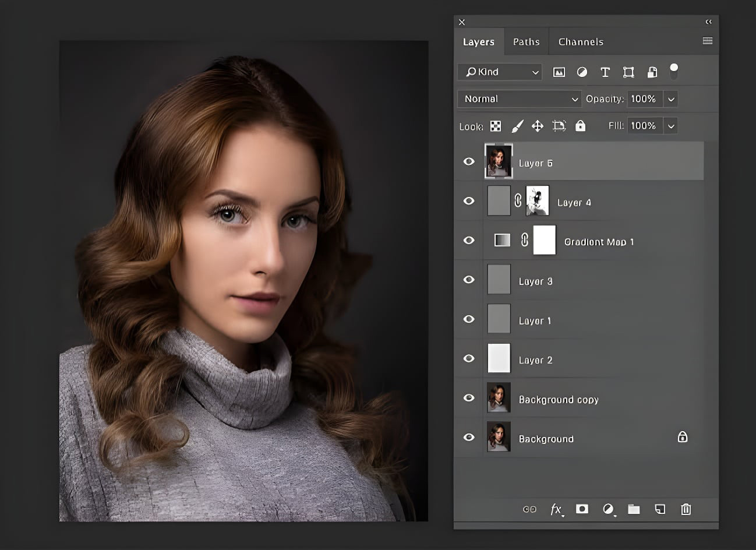
Task: Filter layers by pixel layer type
Action: (x=559, y=72)
